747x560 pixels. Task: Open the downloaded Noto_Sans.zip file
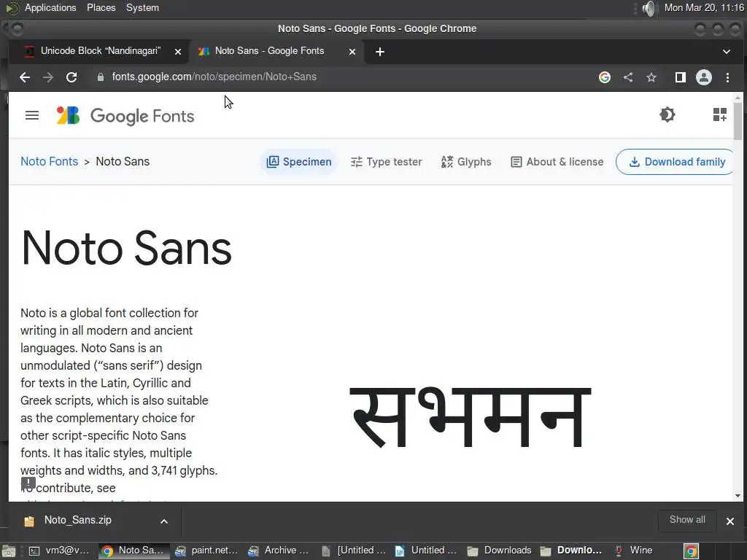(77, 520)
